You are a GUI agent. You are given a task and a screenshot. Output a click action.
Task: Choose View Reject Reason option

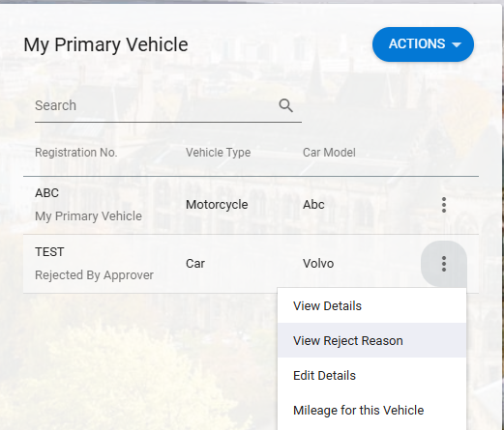click(371, 340)
